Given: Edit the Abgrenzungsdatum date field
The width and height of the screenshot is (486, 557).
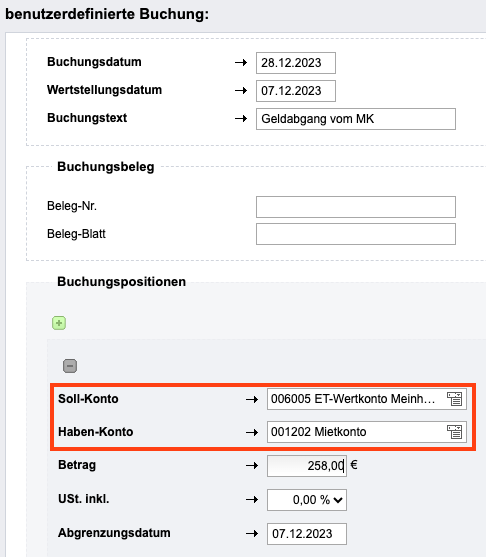Looking at the screenshot, I should click(x=307, y=534).
